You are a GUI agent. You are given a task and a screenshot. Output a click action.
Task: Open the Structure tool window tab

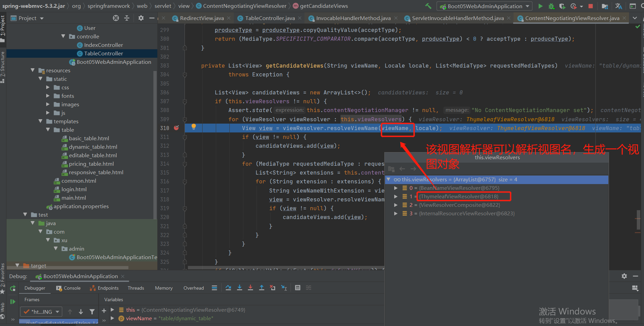point(3,67)
